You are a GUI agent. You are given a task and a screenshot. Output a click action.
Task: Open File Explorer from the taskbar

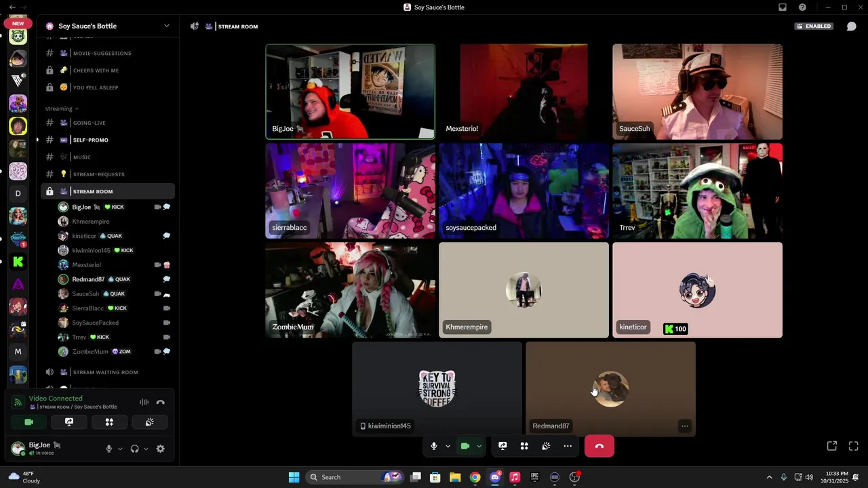tap(455, 477)
